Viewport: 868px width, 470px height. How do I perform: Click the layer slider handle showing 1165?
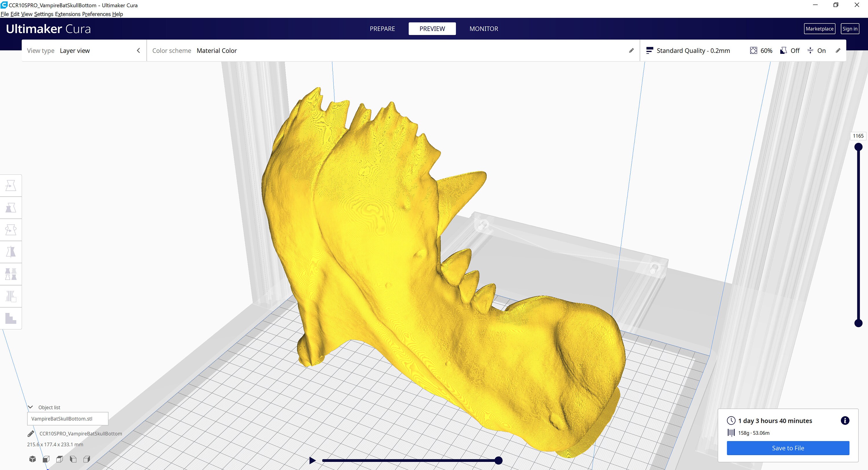pos(858,147)
